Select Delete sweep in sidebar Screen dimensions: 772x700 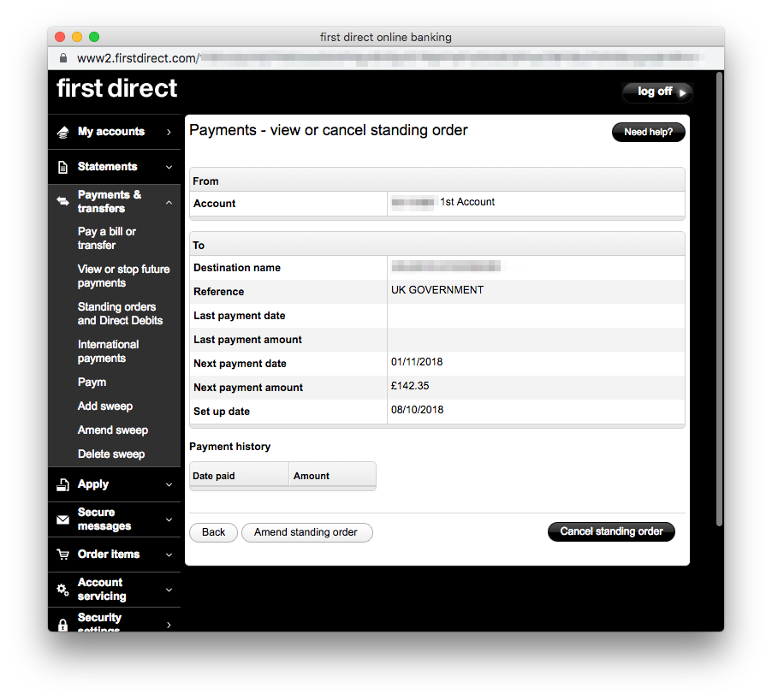coord(111,454)
